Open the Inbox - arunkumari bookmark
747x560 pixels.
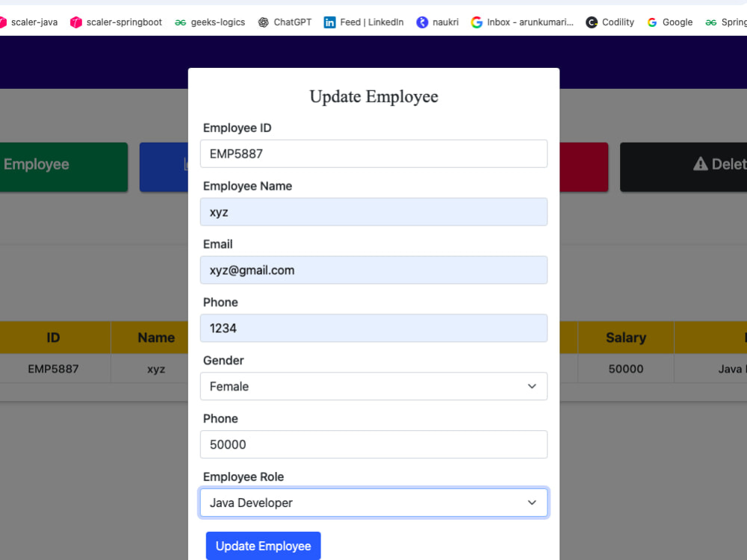[x=522, y=22]
